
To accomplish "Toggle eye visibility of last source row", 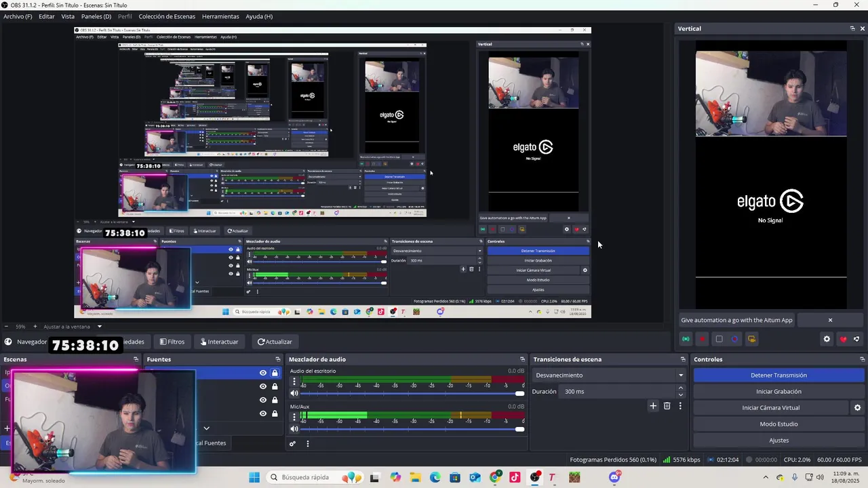I will point(263,413).
